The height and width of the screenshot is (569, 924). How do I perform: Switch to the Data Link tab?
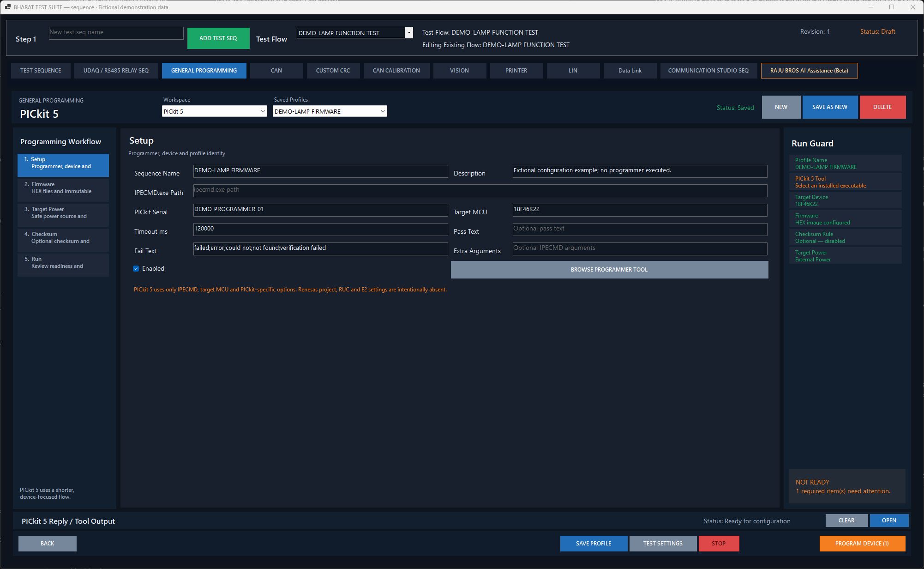click(x=630, y=71)
